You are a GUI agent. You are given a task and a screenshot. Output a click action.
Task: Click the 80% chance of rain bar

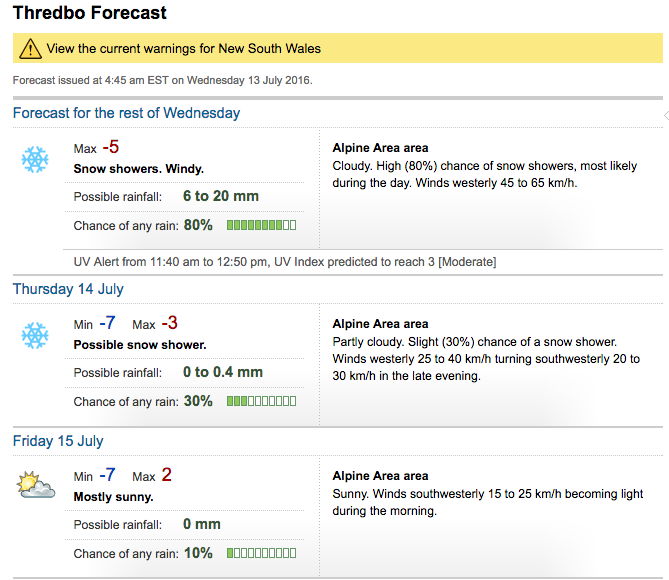(261, 225)
